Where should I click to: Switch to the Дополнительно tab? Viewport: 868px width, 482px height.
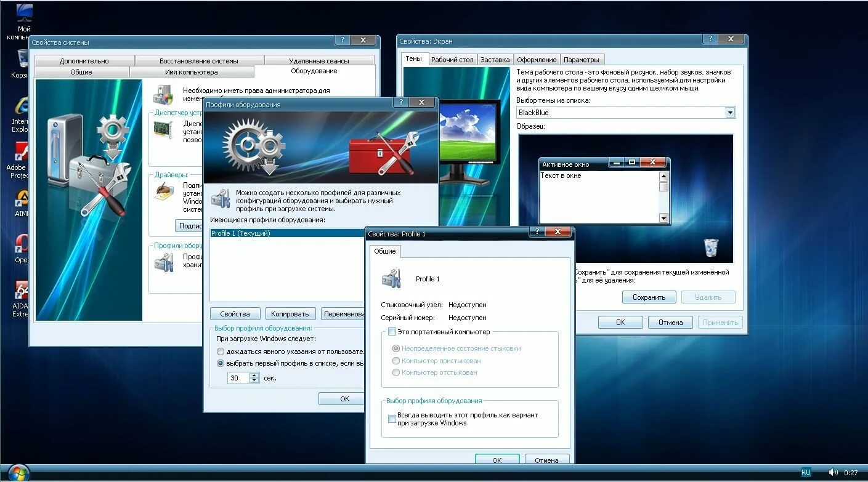[84, 61]
